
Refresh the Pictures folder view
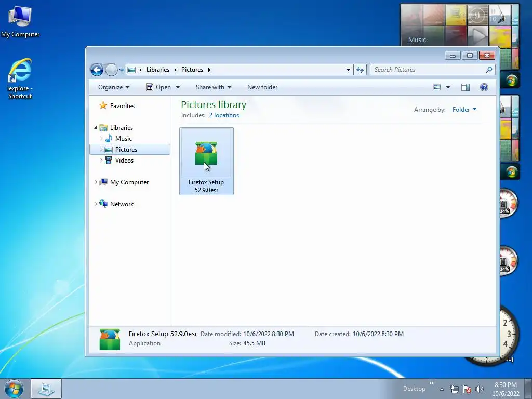[x=360, y=70]
